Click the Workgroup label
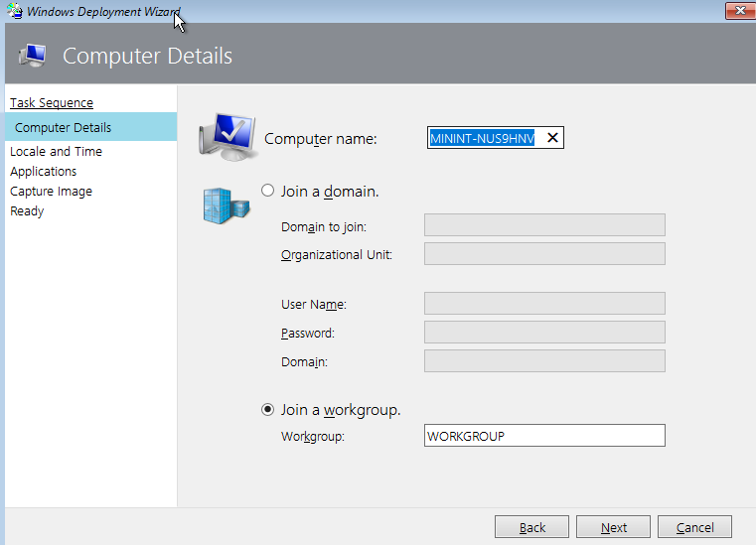This screenshot has width=756, height=545. (313, 437)
